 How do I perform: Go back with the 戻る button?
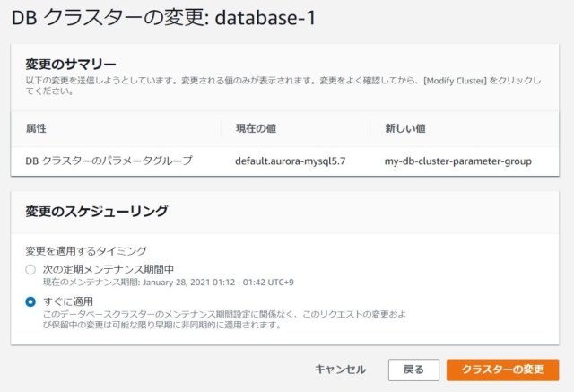(x=413, y=370)
